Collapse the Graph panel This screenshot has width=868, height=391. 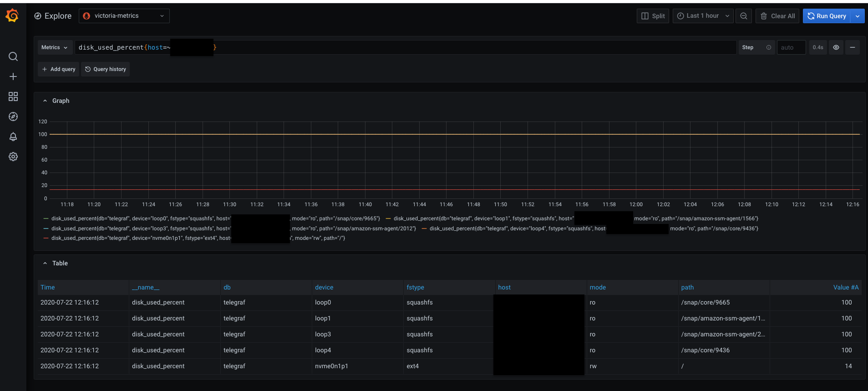pos(45,101)
